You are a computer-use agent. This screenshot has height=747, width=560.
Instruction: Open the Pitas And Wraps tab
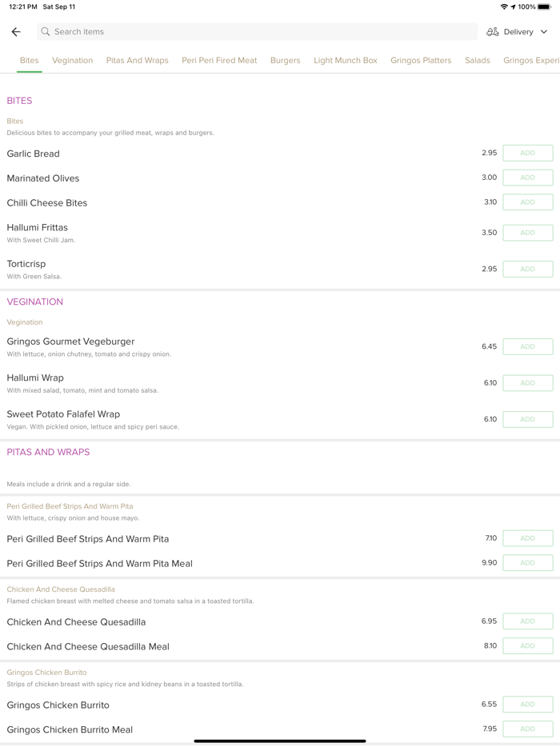pyautogui.click(x=137, y=61)
